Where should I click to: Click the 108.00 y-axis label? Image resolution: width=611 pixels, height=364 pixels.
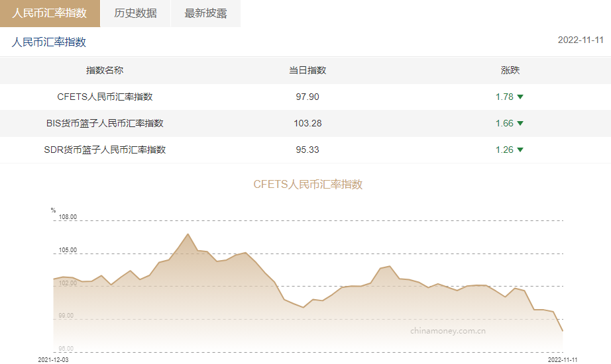[68, 217]
